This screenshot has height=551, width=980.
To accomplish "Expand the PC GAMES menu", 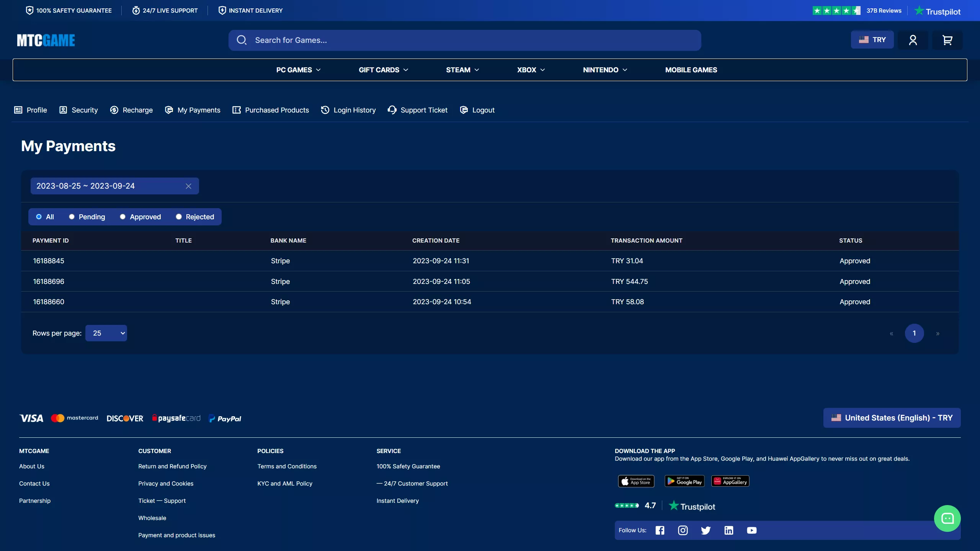I will 299,70.
